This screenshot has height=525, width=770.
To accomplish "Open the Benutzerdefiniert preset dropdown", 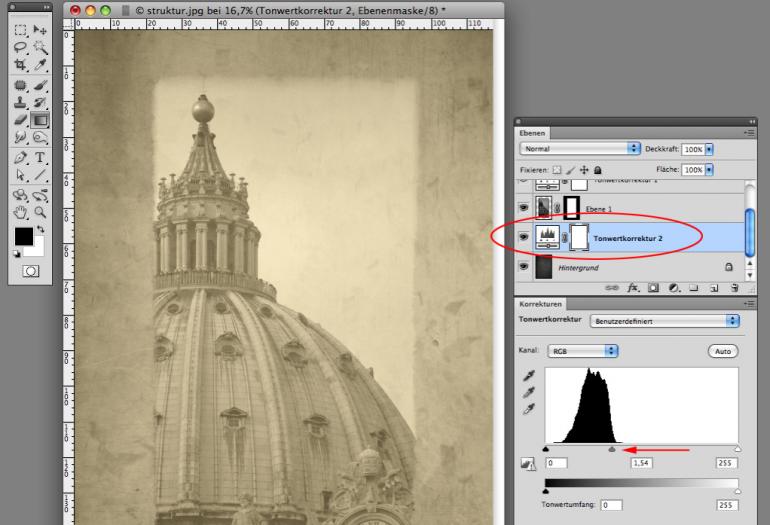I will click(x=665, y=321).
